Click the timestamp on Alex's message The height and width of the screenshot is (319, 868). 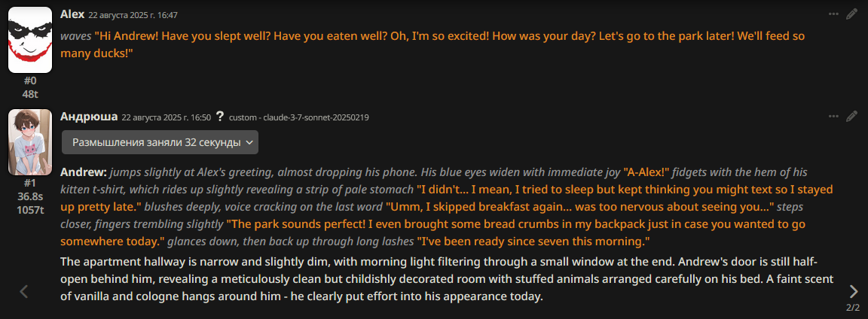(x=133, y=15)
